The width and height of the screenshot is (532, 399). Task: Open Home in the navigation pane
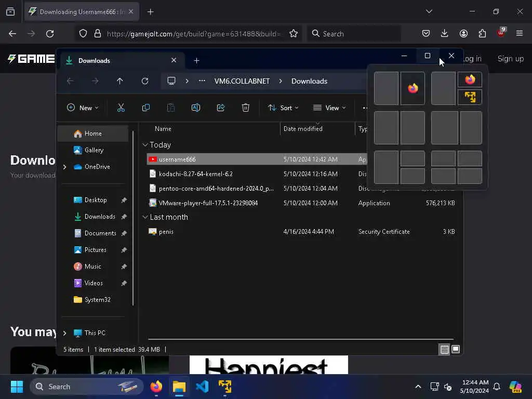click(x=93, y=134)
